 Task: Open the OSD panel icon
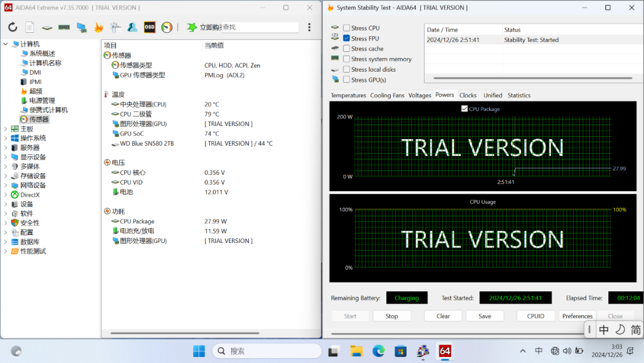tap(150, 27)
